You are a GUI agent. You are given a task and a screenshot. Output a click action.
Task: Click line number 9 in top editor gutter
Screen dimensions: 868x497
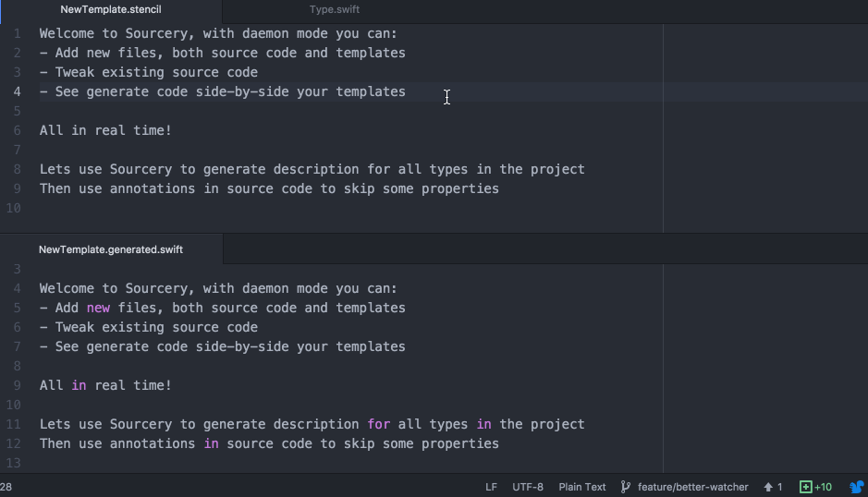click(17, 188)
